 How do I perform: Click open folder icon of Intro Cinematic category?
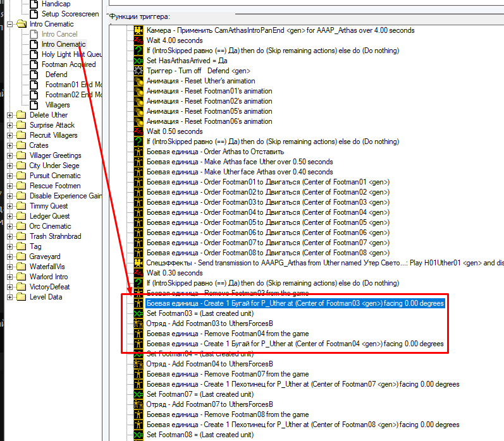(x=22, y=24)
